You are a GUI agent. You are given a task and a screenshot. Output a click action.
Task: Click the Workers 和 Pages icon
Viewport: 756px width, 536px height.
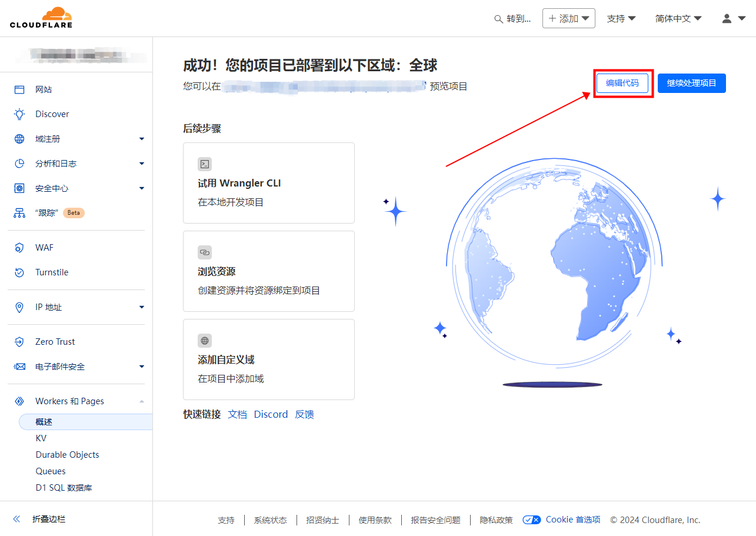[x=19, y=401]
